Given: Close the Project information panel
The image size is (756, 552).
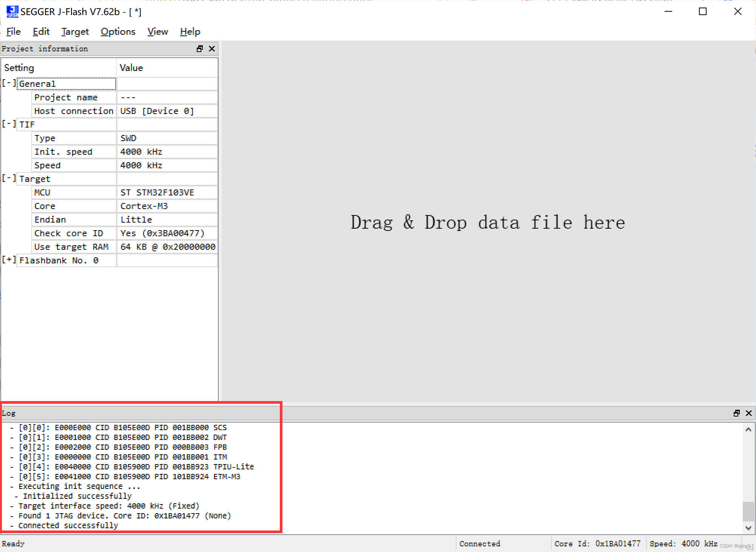Looking at the screenshot, I should pos(212,49).
